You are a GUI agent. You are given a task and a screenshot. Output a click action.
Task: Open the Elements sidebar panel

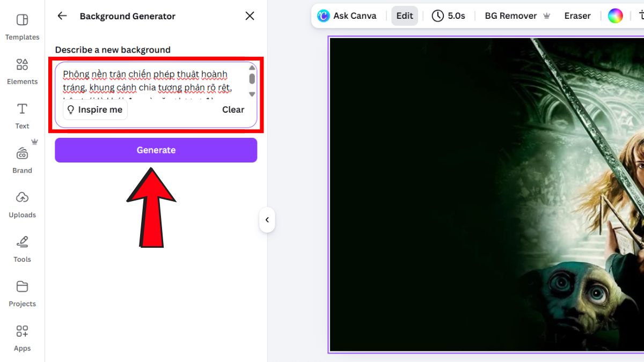(x=22, y=71)
